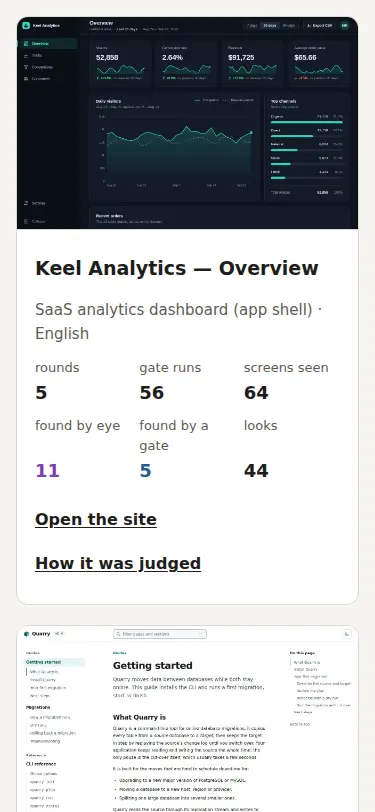Screen dimensions: 375x812
Task: Click the Settings icon in dashboard sidebar
Action: point(26,204)
